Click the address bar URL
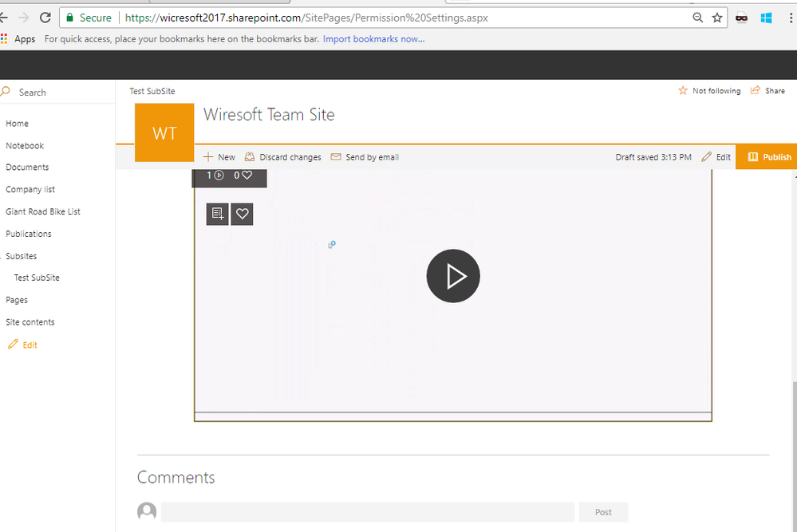This screenshot has width=797, height=532. coord(306,18)
